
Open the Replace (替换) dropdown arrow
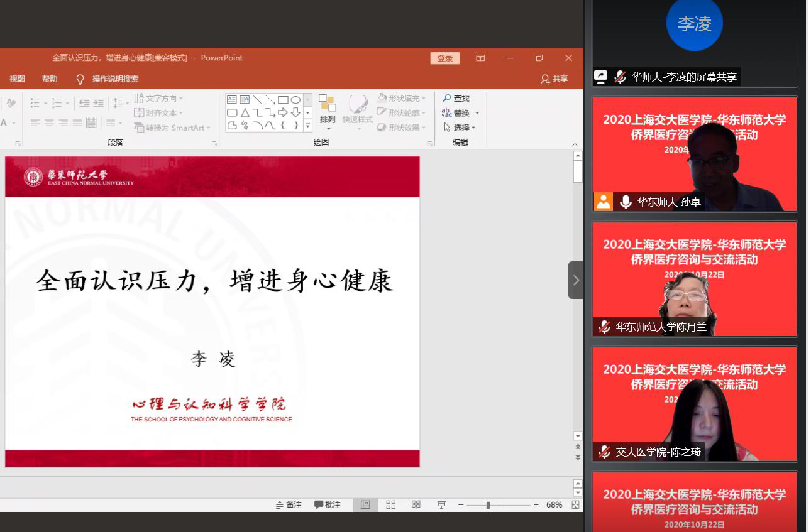pyautogui.click(x=477, y=113)
